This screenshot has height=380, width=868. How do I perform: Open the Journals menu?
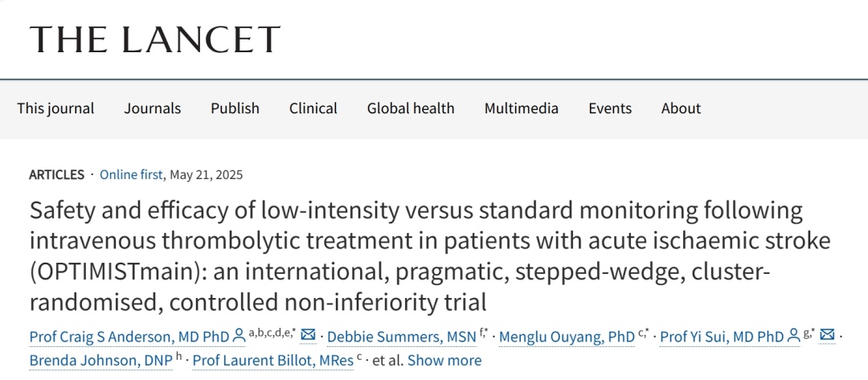click(152, 108)
